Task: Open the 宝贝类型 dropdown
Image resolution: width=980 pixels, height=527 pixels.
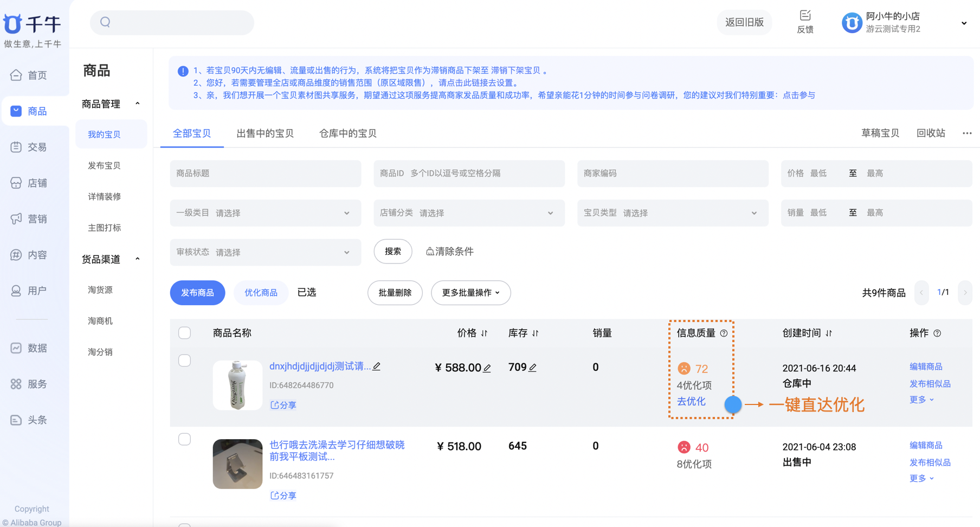Action: [673, 213]
